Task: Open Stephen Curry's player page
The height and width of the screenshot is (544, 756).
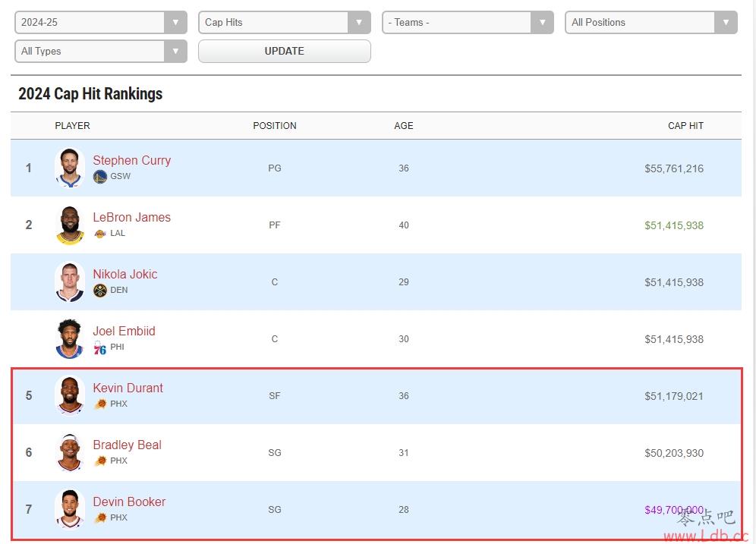Action: pos(131,160)
